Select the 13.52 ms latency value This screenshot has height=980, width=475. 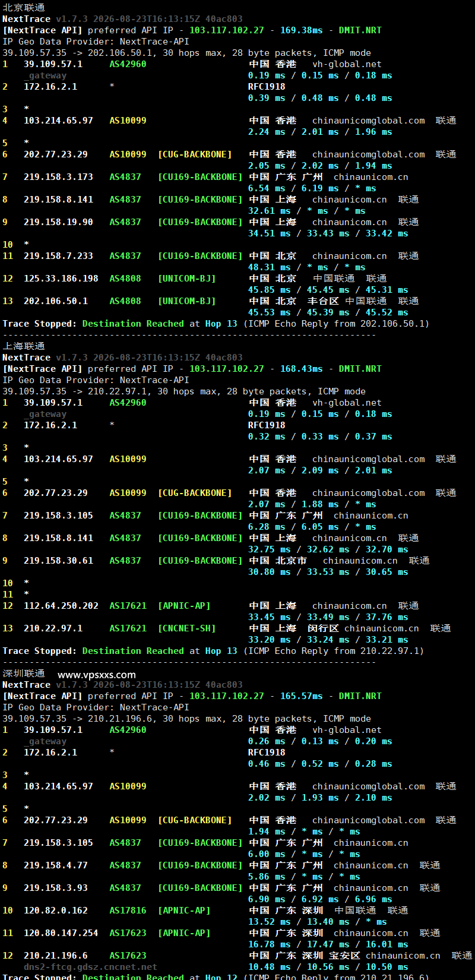(270, 922)
